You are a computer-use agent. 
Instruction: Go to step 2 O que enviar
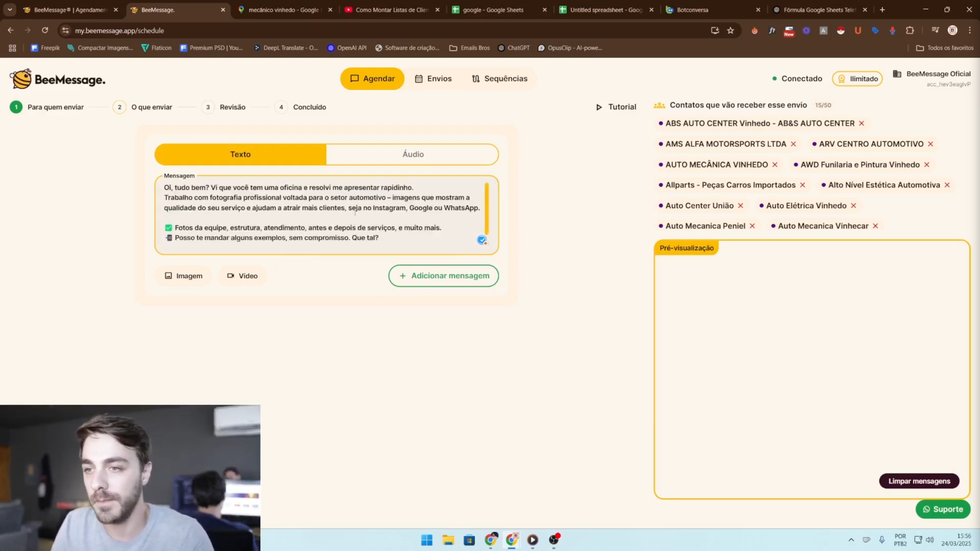coord(143,107)
